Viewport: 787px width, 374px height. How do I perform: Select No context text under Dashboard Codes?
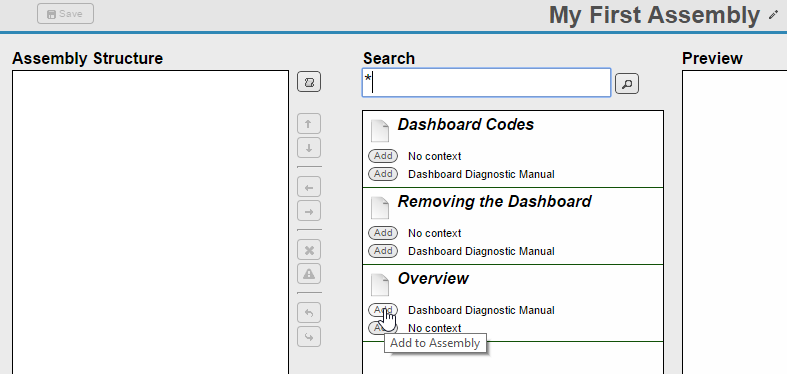click(435, 156)
